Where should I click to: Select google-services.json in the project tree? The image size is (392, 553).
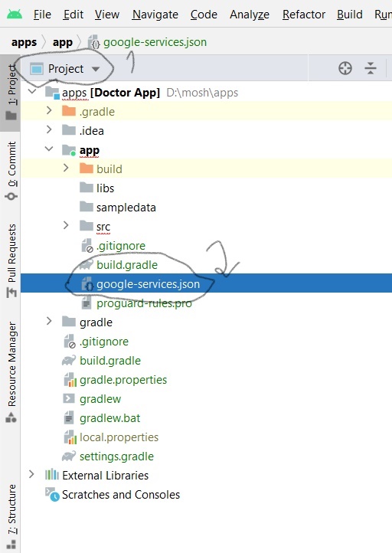coord(148,284)
